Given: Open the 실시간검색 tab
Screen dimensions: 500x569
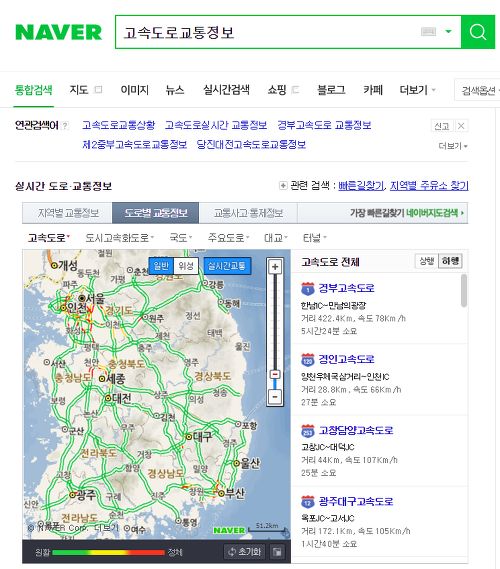Looking at the screenshot, I should 226,90.
